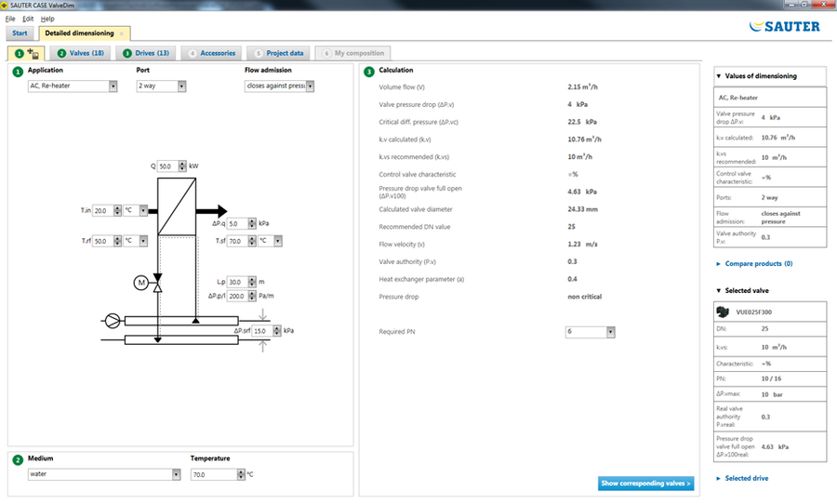
Task: Open the Help menu
Action: (47, 19)
